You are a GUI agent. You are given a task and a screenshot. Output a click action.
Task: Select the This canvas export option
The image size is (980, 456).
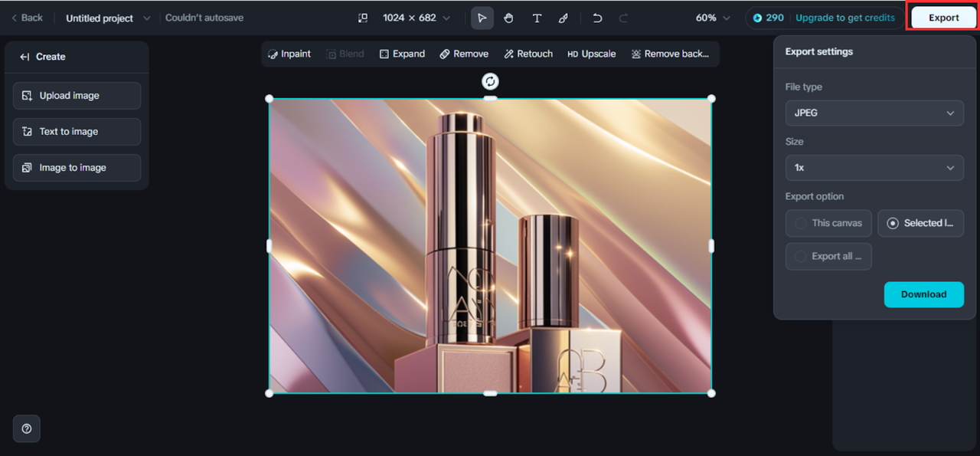828,223
